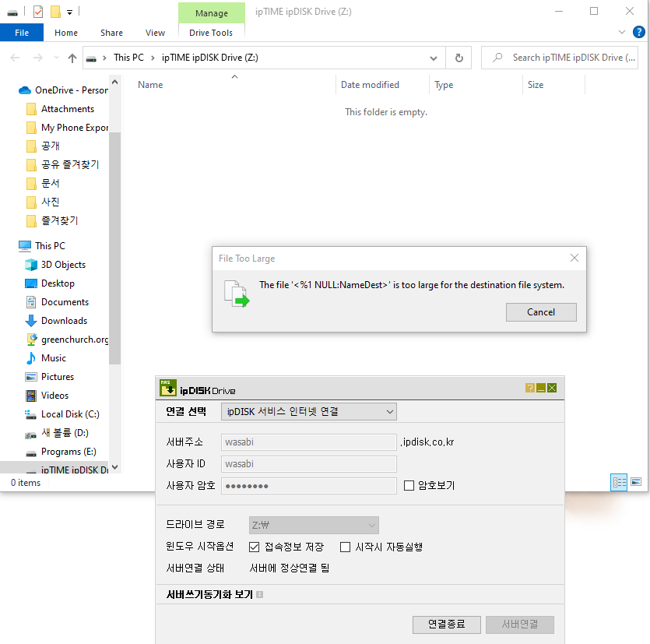Click the 사용자 암호 password field
This screenshot has width=650, height=644.
coord(309,486)
